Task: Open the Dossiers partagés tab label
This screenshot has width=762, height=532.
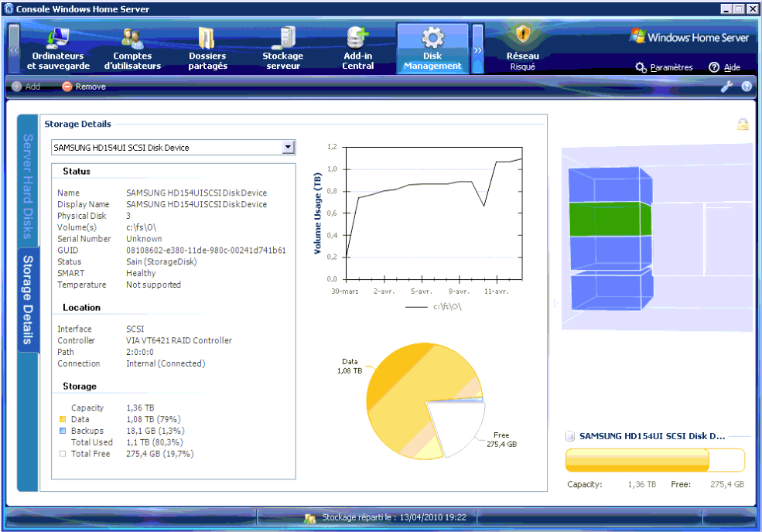Action: [x=207, y=61]
